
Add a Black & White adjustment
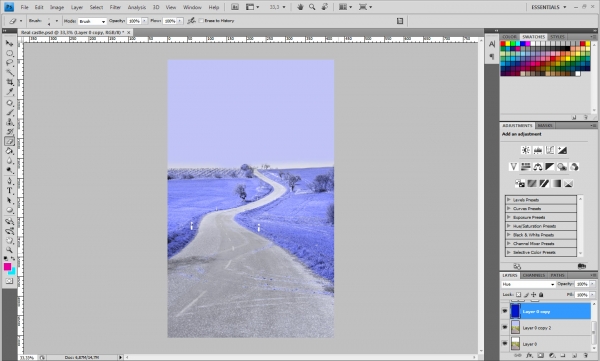550,167
